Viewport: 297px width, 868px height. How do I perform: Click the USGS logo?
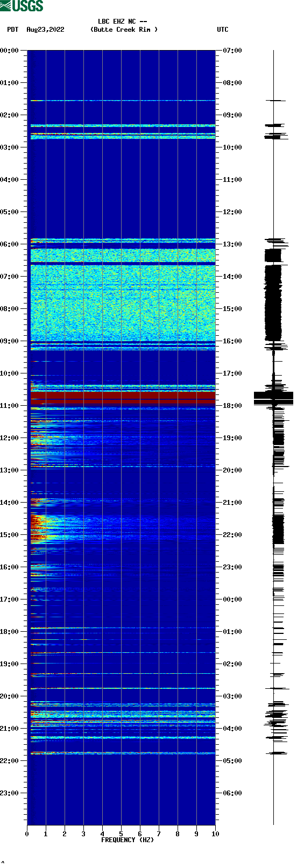(x=22, y=6)
